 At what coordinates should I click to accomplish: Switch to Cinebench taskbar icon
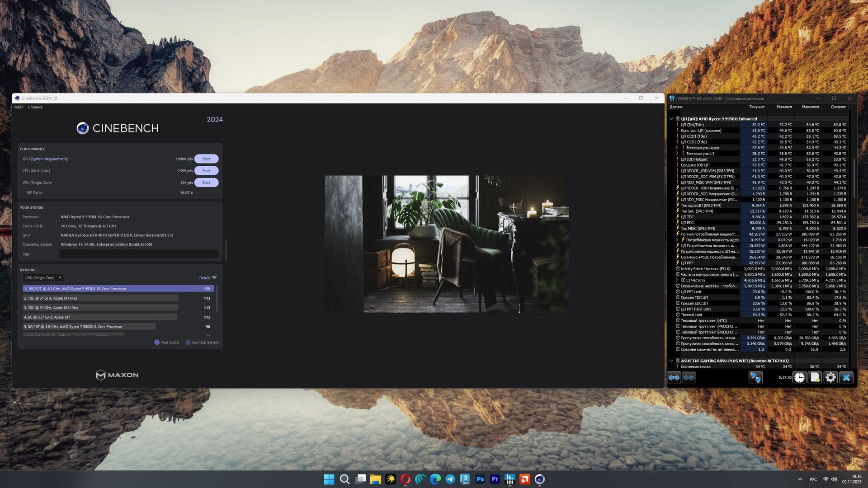[x=540, y=479]
